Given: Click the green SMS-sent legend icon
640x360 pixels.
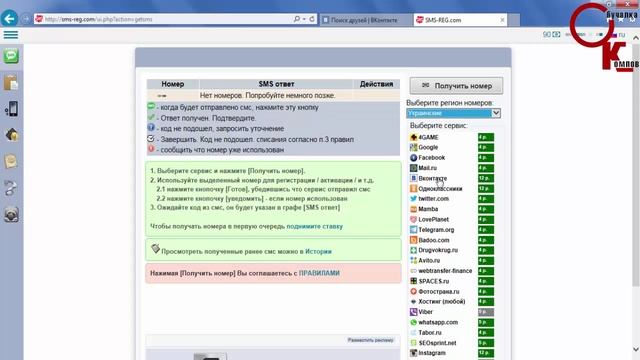Looking at the screenshot, I should pyautogui.click(x=151, y=107).
